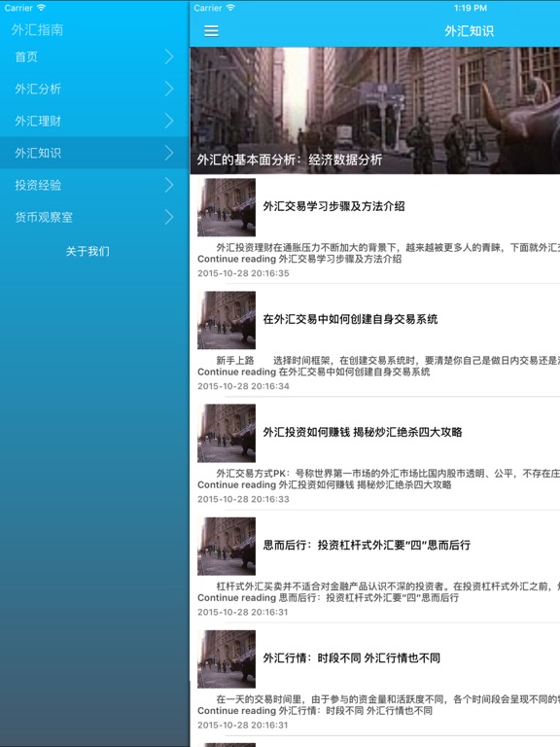Click excerpt beginning 新手上路 选择时间框架

coord(388,361)
